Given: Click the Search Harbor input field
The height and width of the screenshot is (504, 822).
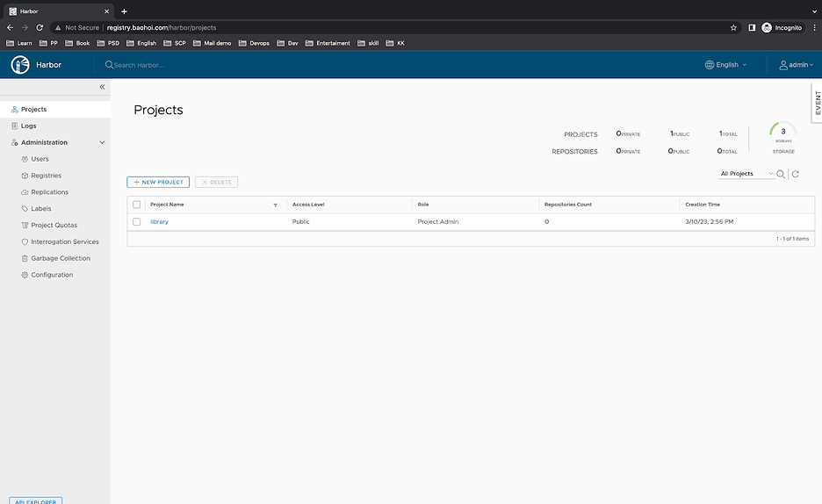Looking at the screenshot, I should point(176,65).
